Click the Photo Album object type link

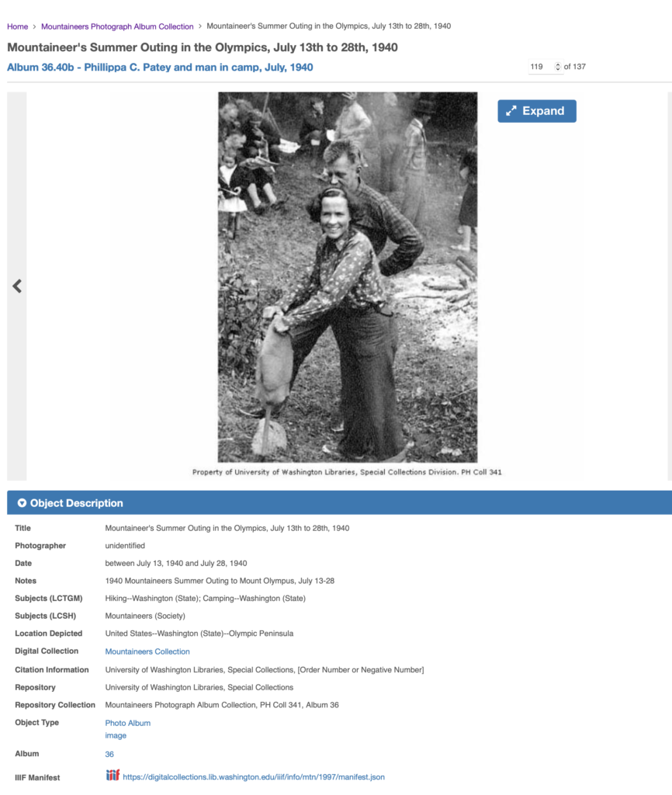click(128, 723)
